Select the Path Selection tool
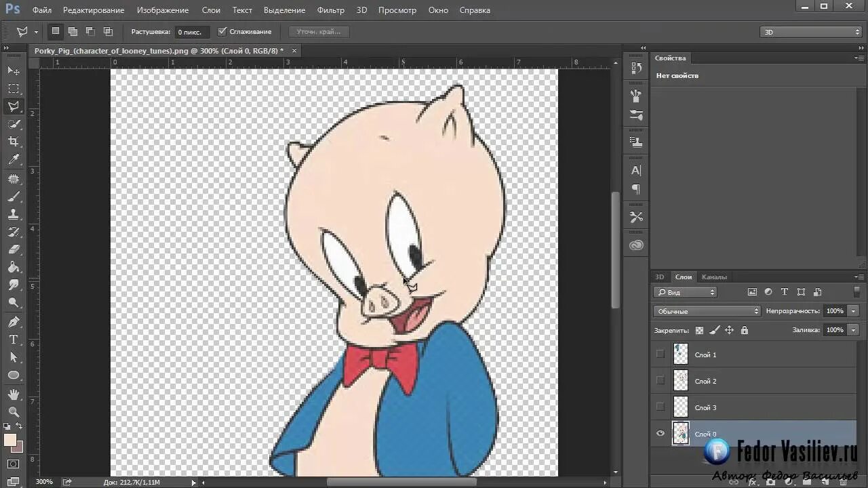This screenshot has height=488, width=868. (14, 357)
